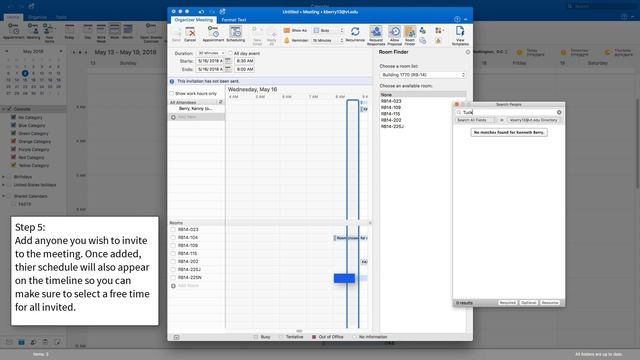Click the Starts time field 8:30 AM
Image resolution: width=640 pixels, height=360 pixels.
tap(245, 61)
